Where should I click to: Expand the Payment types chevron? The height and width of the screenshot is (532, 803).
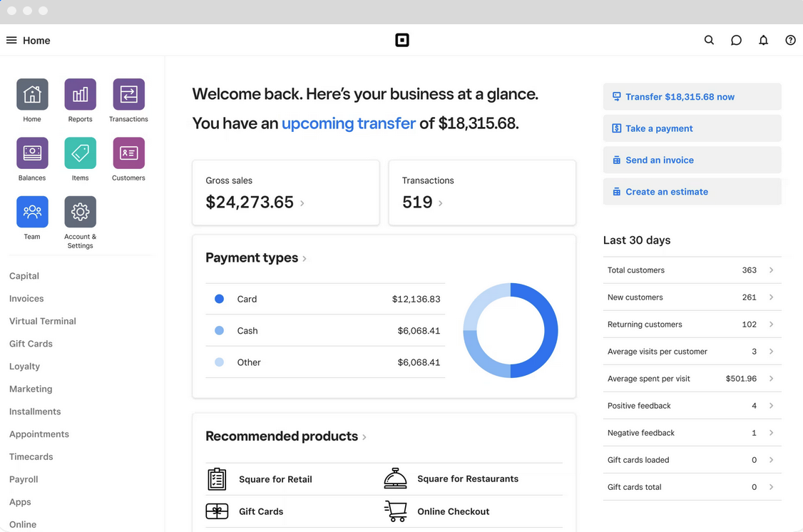tap(305, 259)
